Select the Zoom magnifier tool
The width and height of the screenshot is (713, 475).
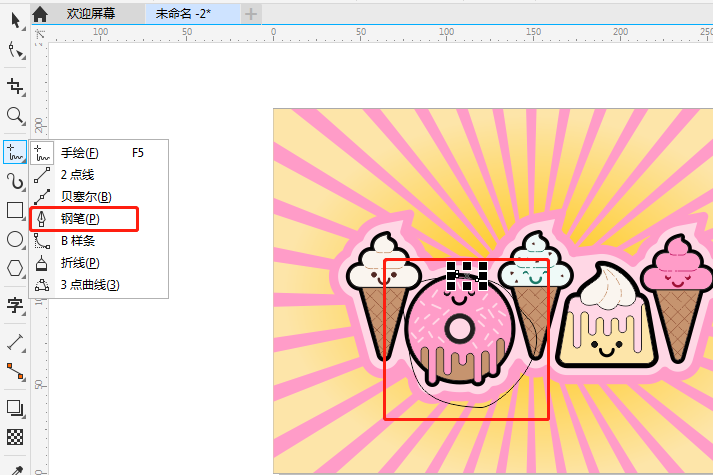15,116
